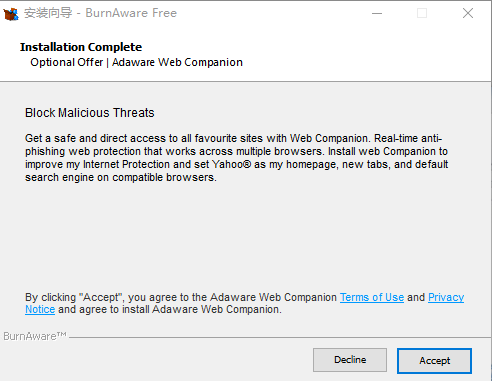492x381 pixels.
Task: Click the paragraph describing Web Companion protection
Action: point(237,158)
